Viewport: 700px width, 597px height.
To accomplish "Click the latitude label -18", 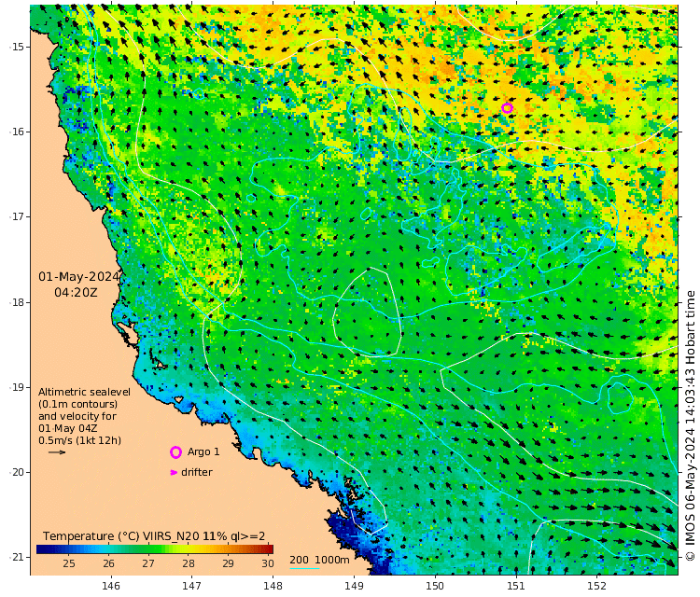I will click(17, 302).
